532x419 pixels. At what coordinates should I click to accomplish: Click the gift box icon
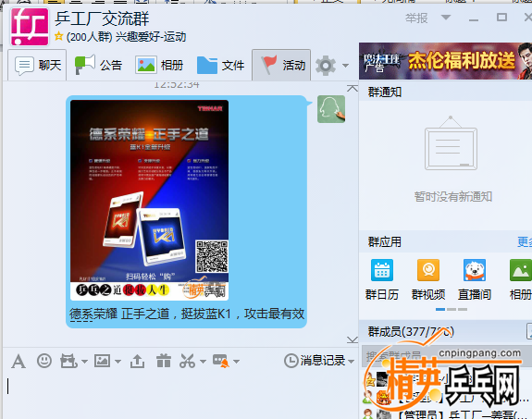pyautogui.click(x=164, y=361)
